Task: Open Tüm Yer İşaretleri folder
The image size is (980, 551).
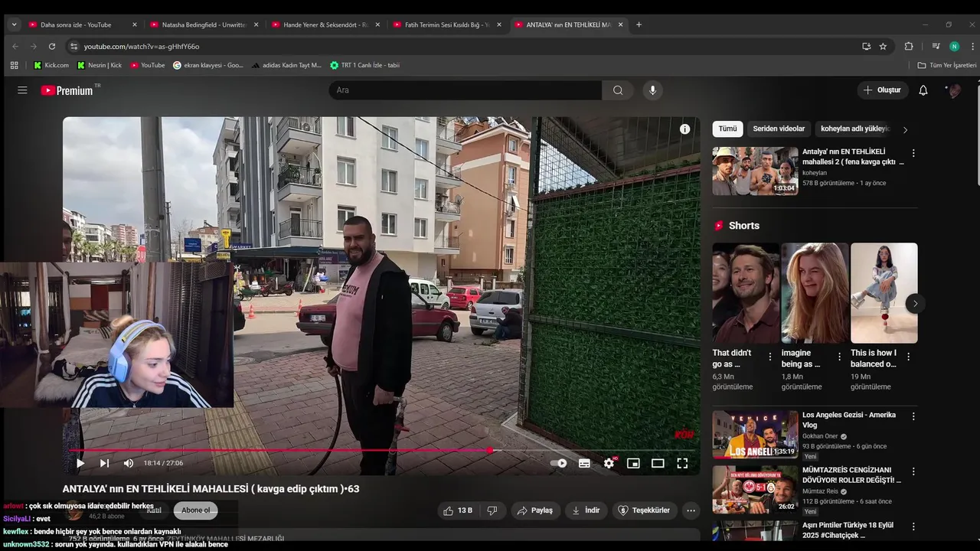Action: pyautogui.click(x=946, y=65)
